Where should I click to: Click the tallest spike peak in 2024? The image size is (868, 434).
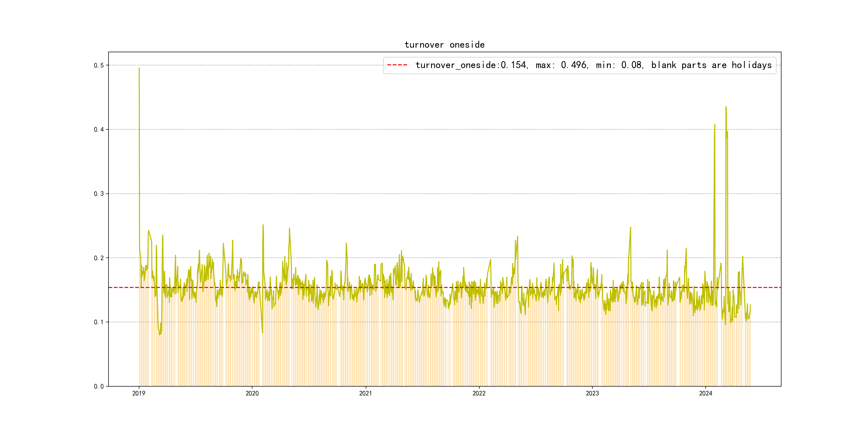tap(726, 107)
